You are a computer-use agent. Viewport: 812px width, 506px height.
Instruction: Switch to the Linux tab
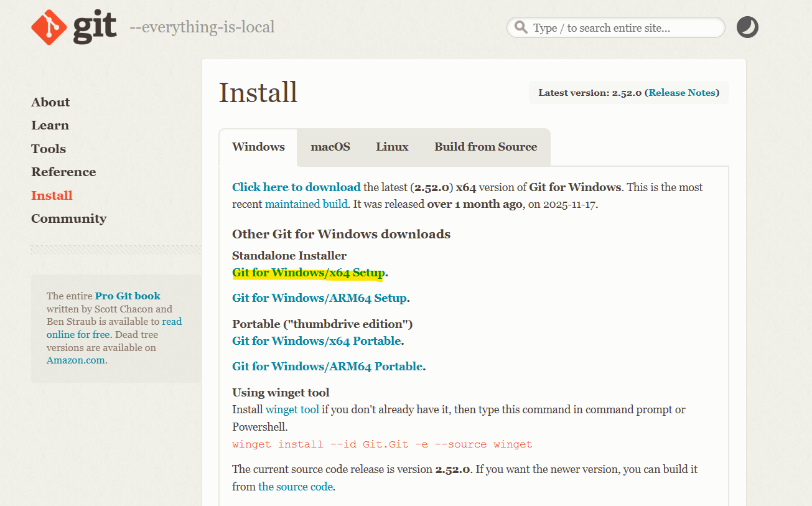[x=392, y=147]
